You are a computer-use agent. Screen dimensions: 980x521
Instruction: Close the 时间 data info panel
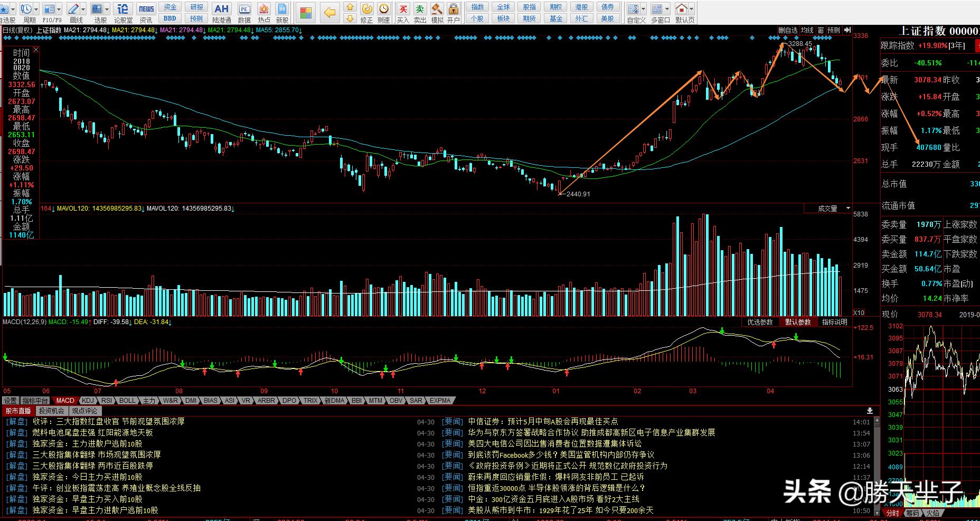36,50
